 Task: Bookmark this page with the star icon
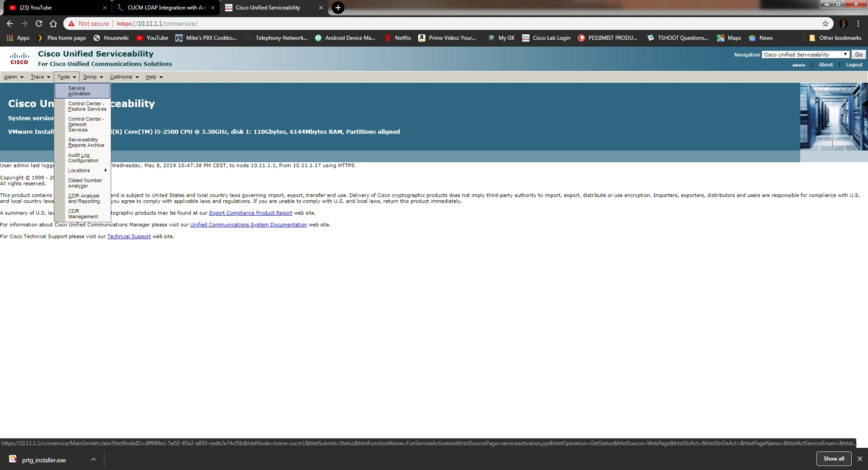click(826, 23)
